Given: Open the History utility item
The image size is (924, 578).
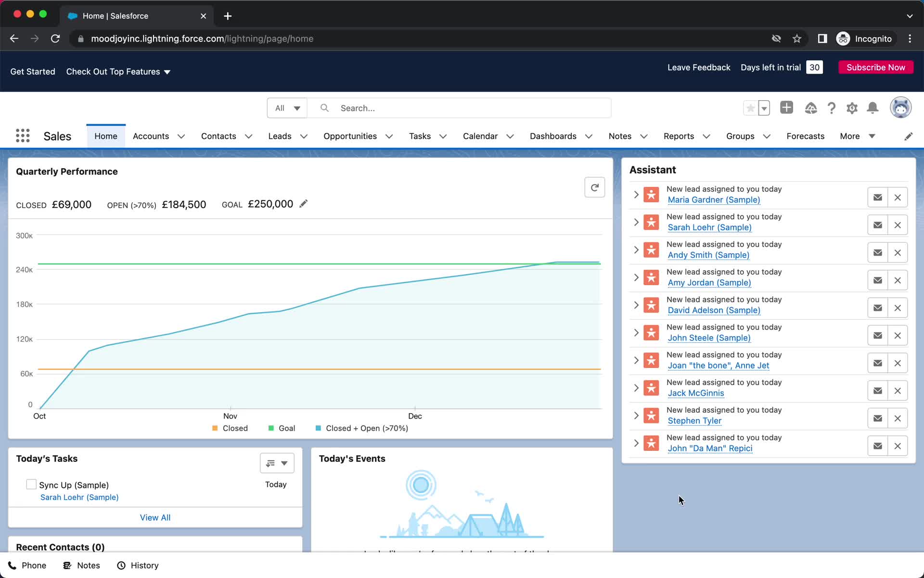Looking at the screenshot, I should (138, 565).
